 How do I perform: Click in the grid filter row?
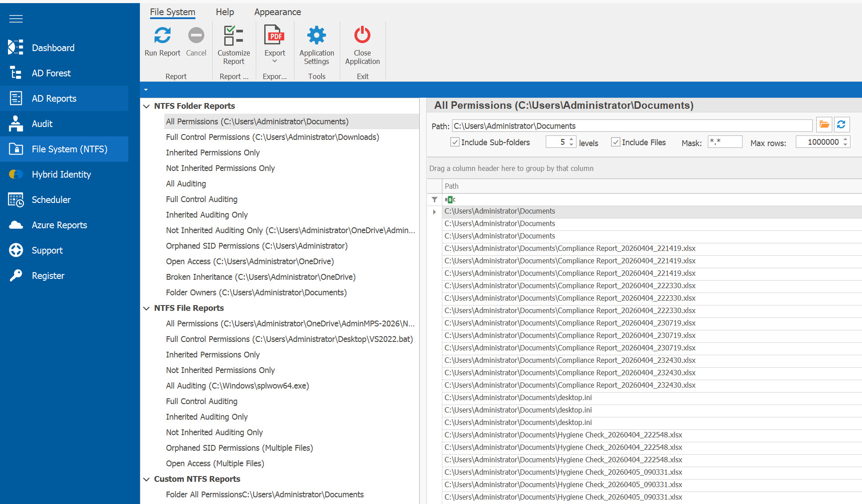(652, 200)
